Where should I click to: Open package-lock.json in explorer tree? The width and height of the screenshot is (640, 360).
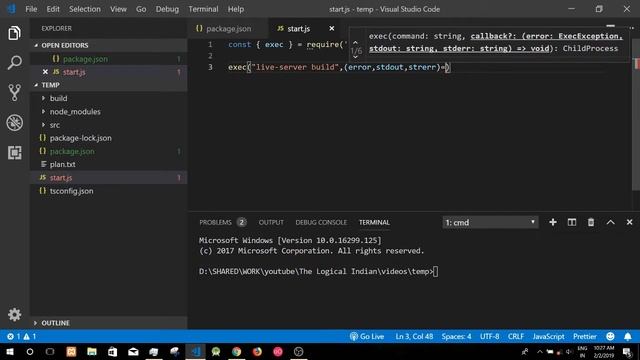(109, 138)
